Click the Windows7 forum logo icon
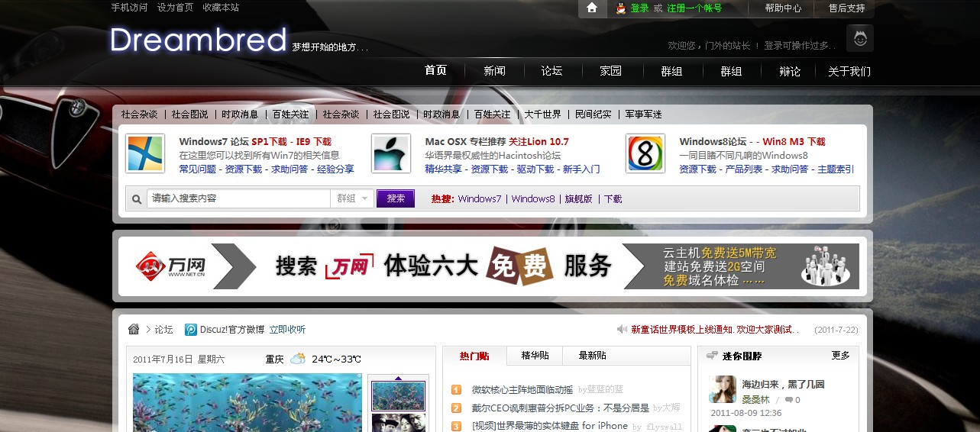This screenshot has width=980, height=432. (145, 153)
